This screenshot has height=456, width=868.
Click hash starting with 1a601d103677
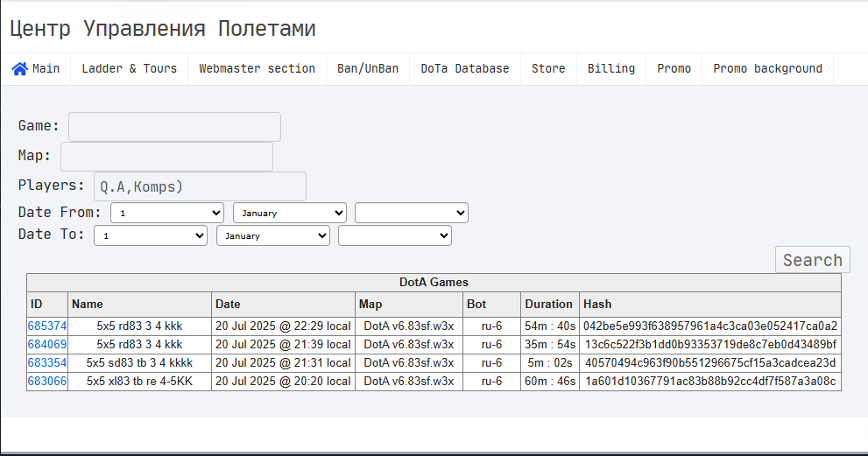pos(710,381)
